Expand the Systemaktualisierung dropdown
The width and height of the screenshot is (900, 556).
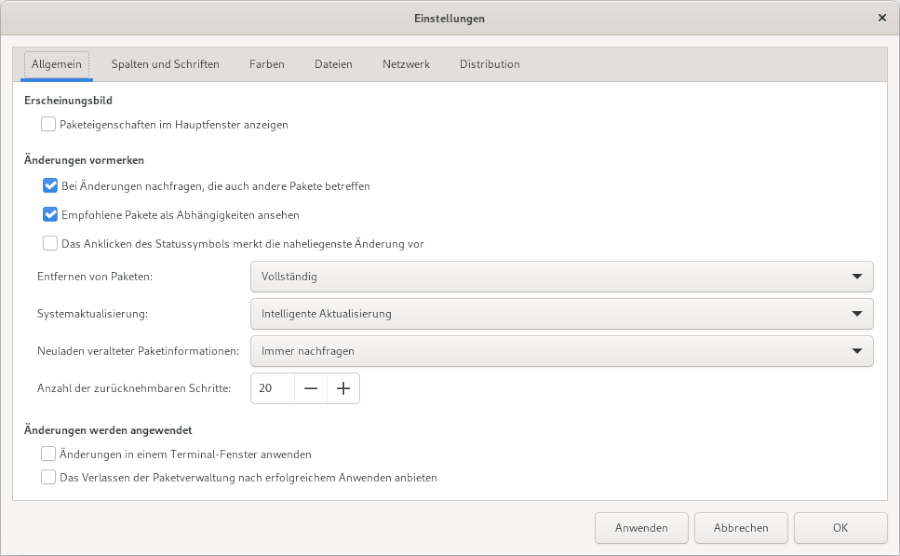click(560, 314)
